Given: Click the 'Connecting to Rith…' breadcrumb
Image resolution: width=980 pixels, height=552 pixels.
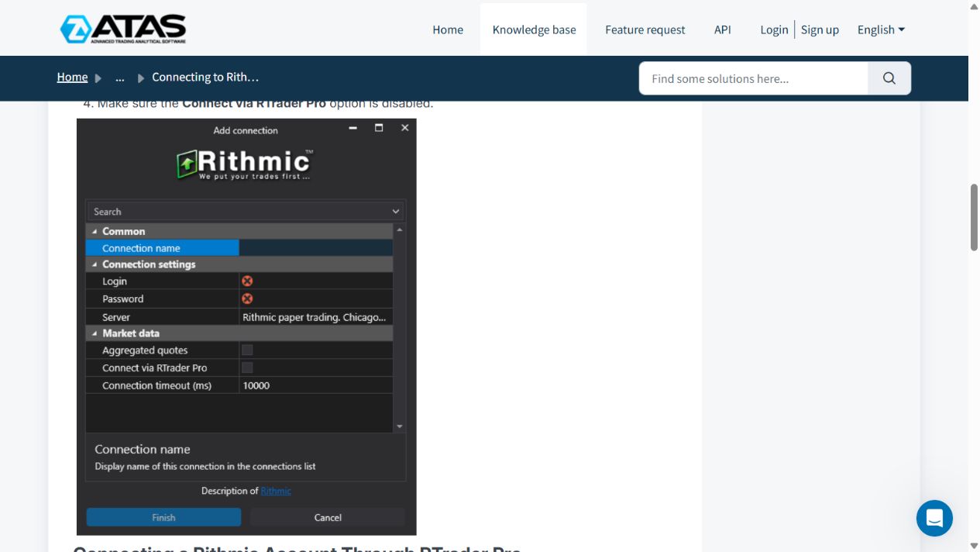Looking at the screenshot, I should (x=205, y=78).
